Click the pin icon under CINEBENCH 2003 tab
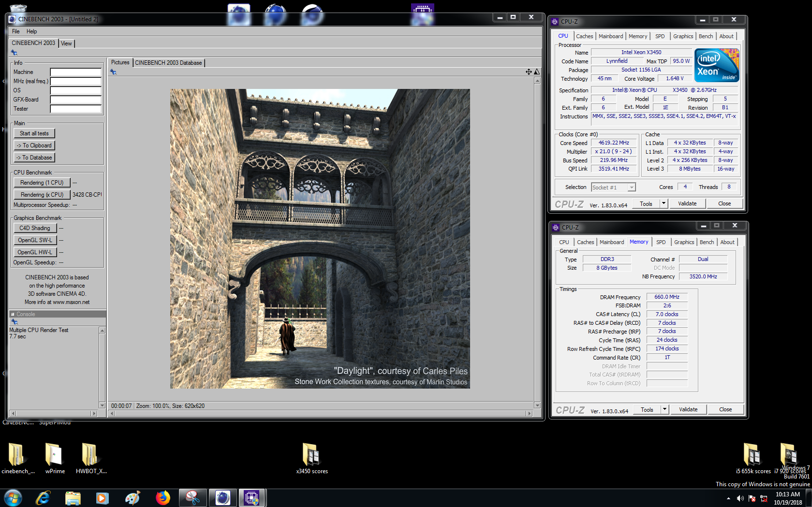Viewport: 812px width, 507px height. 14,53
